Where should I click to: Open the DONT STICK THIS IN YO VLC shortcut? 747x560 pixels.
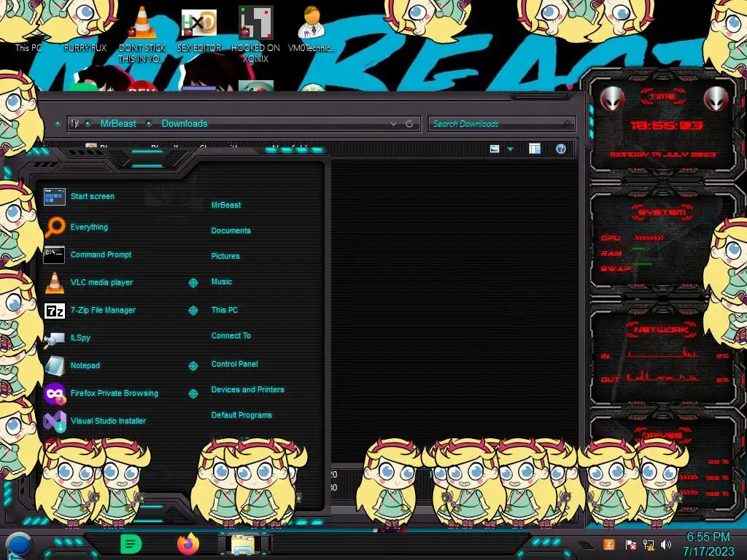click(142, 34)
